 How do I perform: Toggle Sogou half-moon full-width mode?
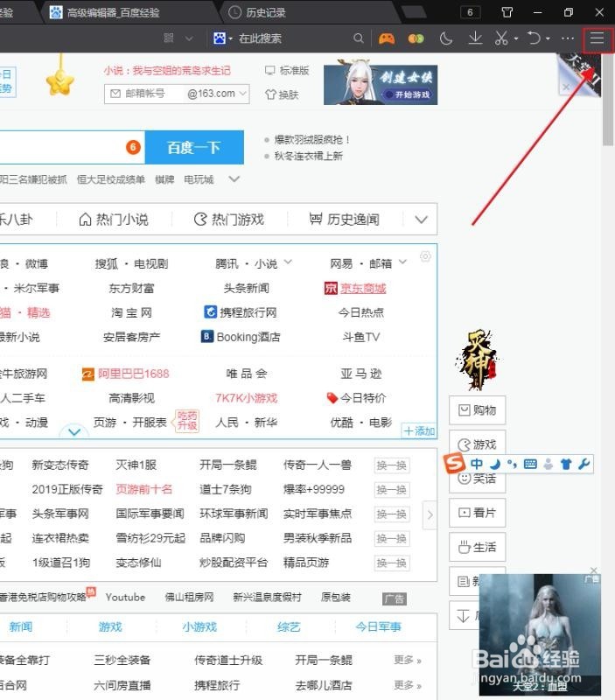point(494,465)
